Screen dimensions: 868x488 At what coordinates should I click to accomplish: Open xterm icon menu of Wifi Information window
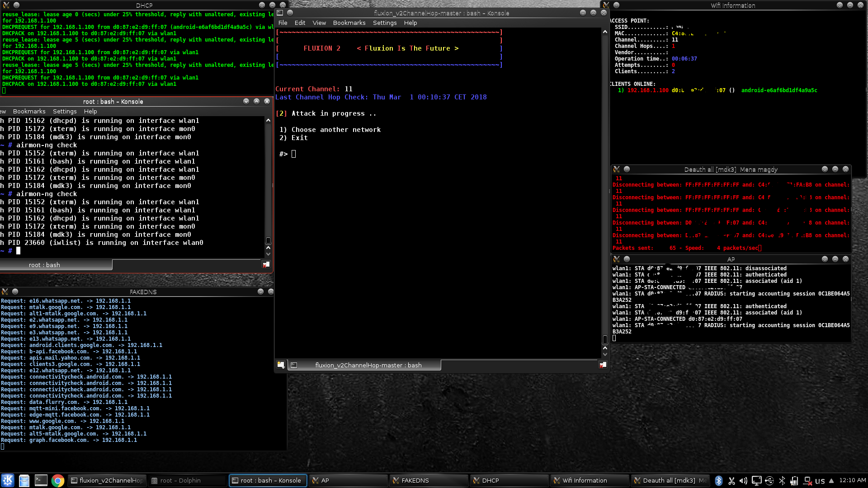[x=606, y=5]
